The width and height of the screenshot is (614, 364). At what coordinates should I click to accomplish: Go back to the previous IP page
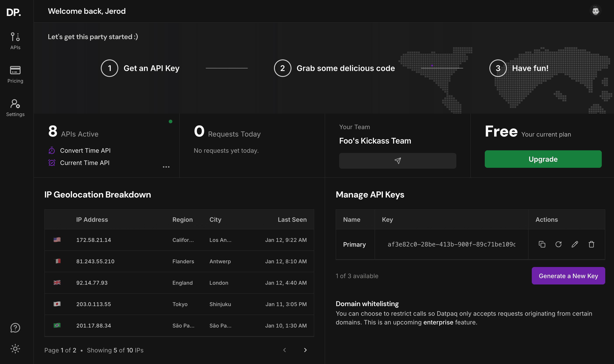[284, 350]
